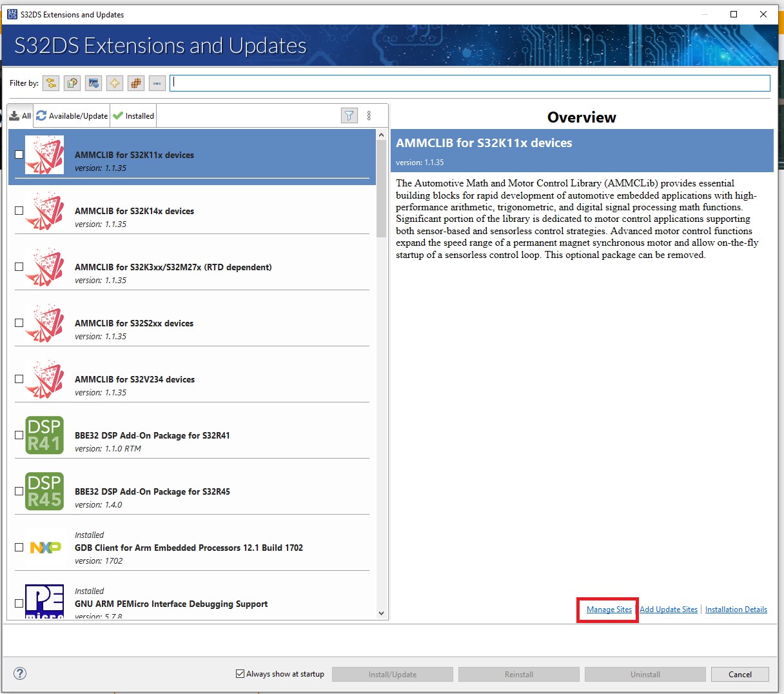
Task: Switch to the Available/Update tab
Action: [71, 115]
